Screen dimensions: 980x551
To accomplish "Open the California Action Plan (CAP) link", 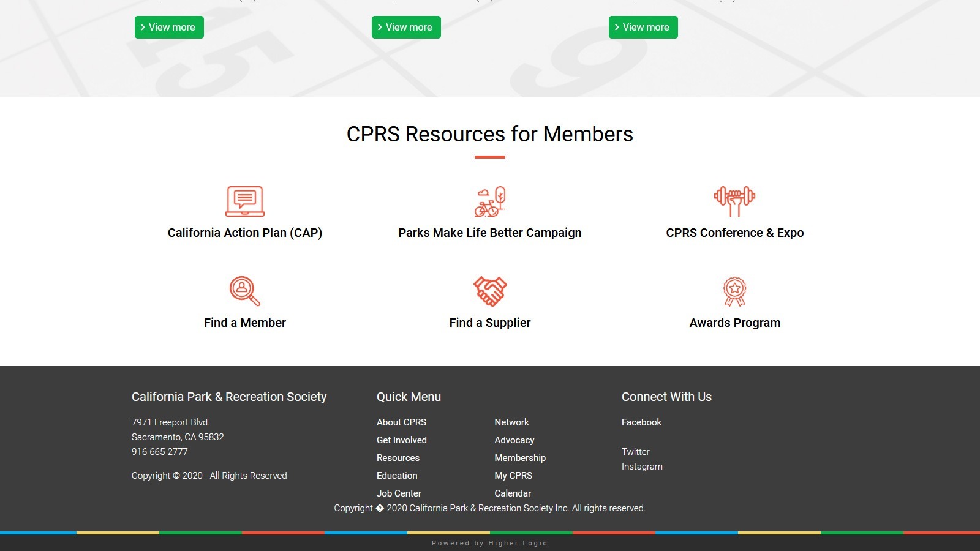I will pyautogui.click(x=245, y=233).
